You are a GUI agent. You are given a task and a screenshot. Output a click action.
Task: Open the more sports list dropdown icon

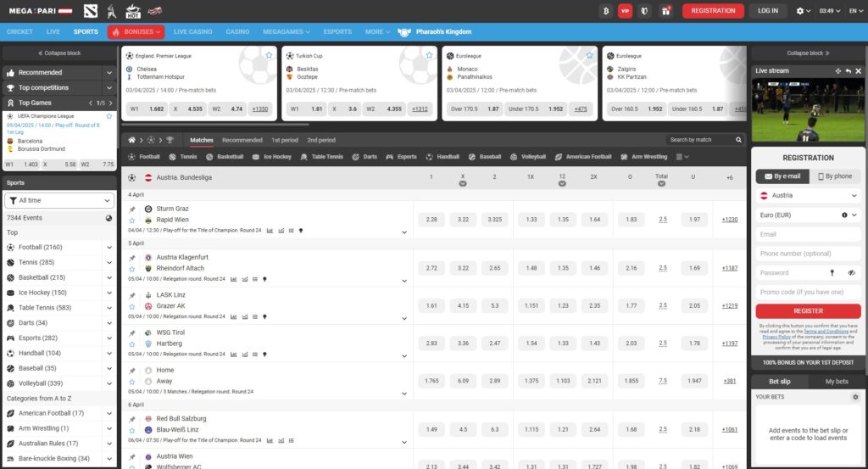682,157
